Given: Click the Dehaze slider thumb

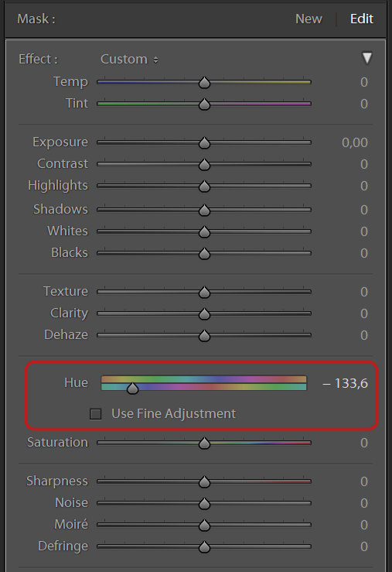Looking at the screenshot, I should coord(204,336).
